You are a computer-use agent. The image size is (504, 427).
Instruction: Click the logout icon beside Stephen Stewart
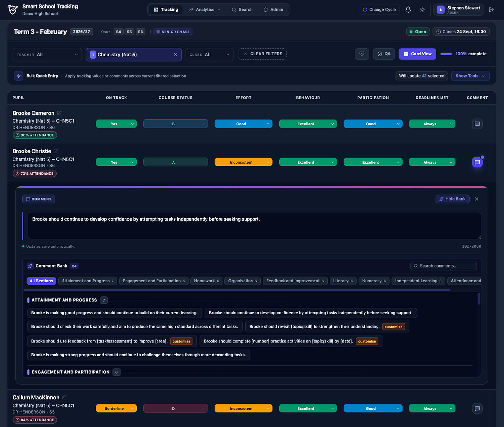(x=491, y=10)
